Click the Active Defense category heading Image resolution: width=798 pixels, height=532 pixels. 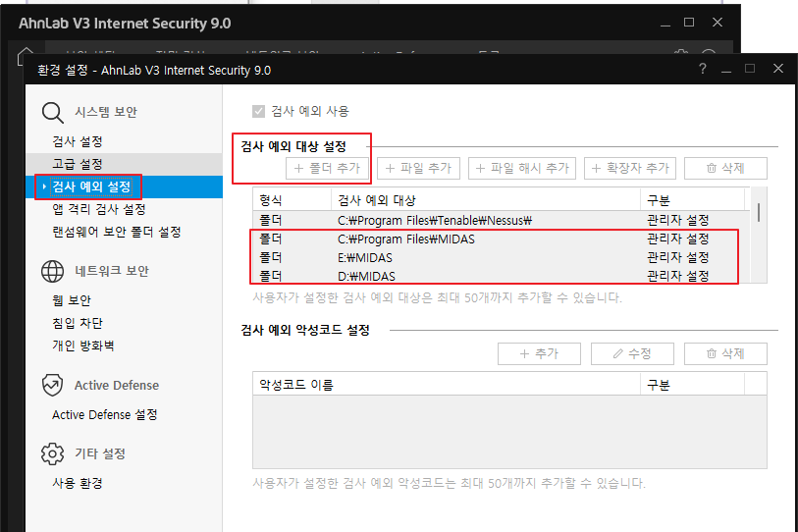click(x=117, y=386)
